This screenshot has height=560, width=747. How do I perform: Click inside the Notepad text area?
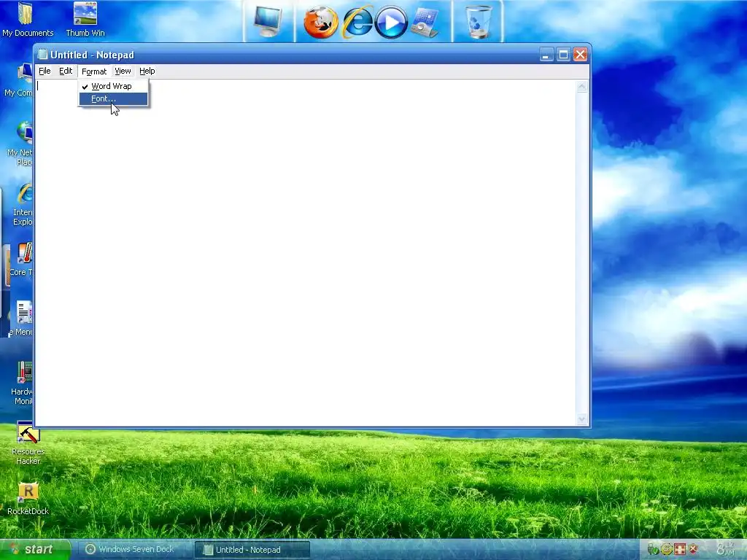click(306, 252)
